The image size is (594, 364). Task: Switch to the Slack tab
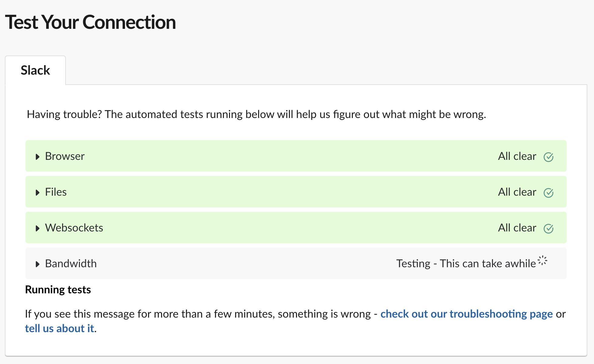coord(35,70)
